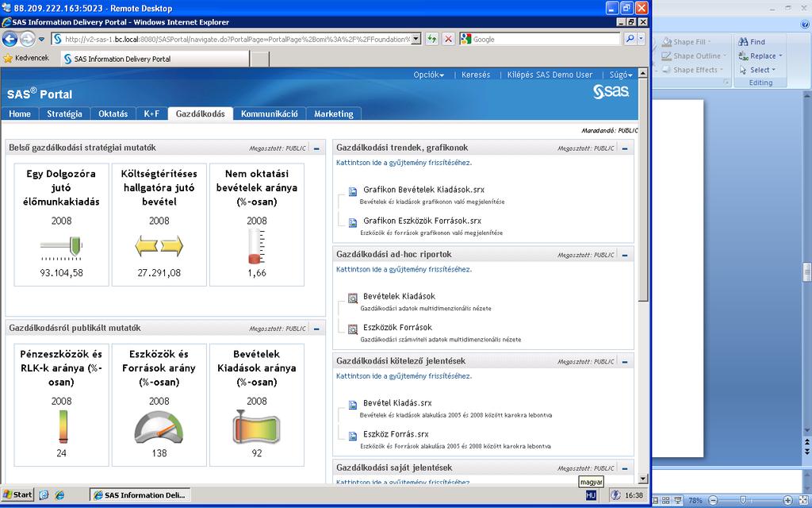Go back with the browser Back arrow
Screen dimensions: 812x508
10,39
